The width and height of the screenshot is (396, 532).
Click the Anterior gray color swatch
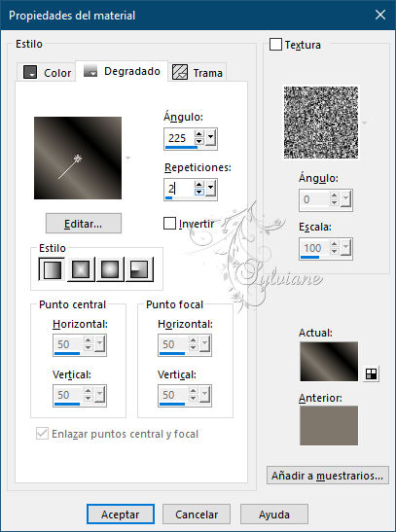click(x=329, y=425)
